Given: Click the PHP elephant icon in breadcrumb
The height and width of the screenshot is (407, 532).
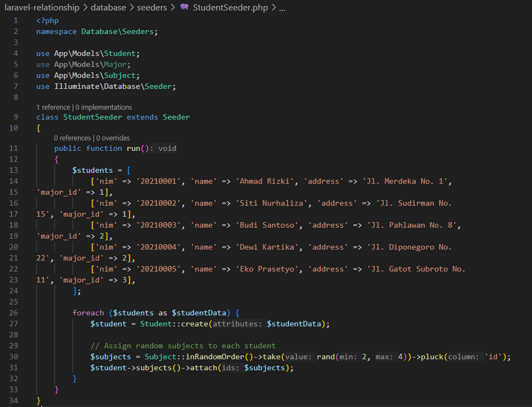Looking at the screenshot, I should [x=184, y=8].
